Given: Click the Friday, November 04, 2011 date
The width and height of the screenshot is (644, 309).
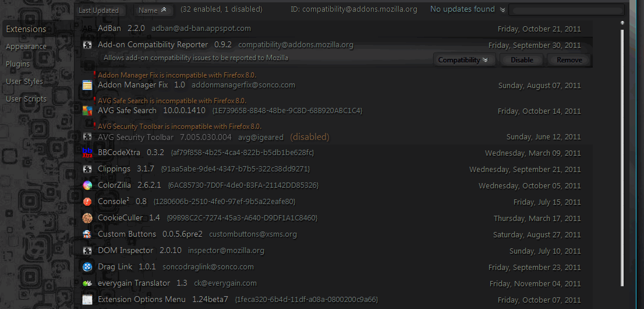Looking at the screenshot, I should pos(535,283).
